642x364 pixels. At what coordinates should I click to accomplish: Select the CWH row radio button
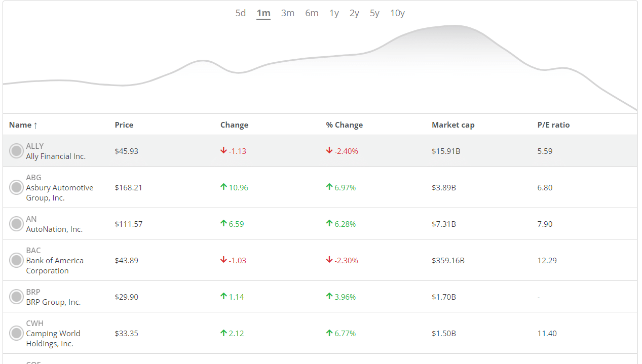pos(17,333)
